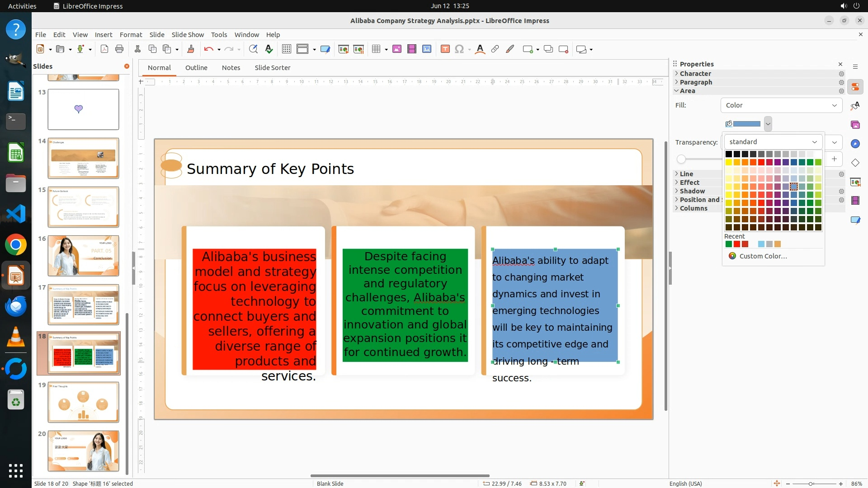Start slideshow from first slide icon

[x=343, y=49]
